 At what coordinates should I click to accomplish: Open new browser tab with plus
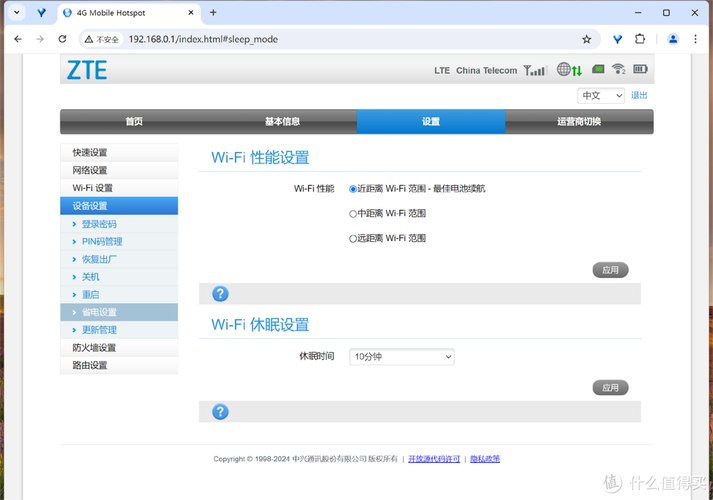pos(213,13)
